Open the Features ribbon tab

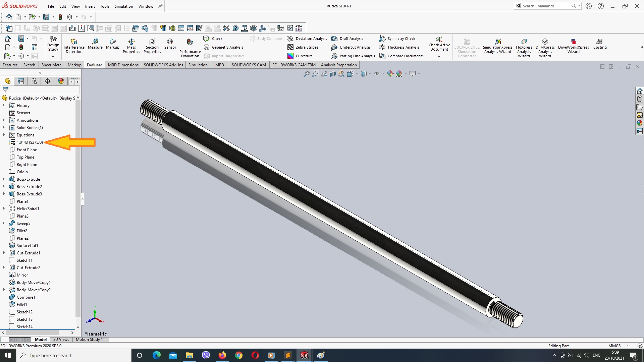(10, 65)
